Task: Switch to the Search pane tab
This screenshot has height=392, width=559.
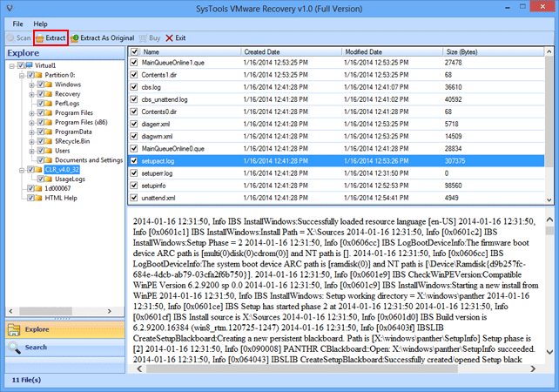Action: coord(65,347)
